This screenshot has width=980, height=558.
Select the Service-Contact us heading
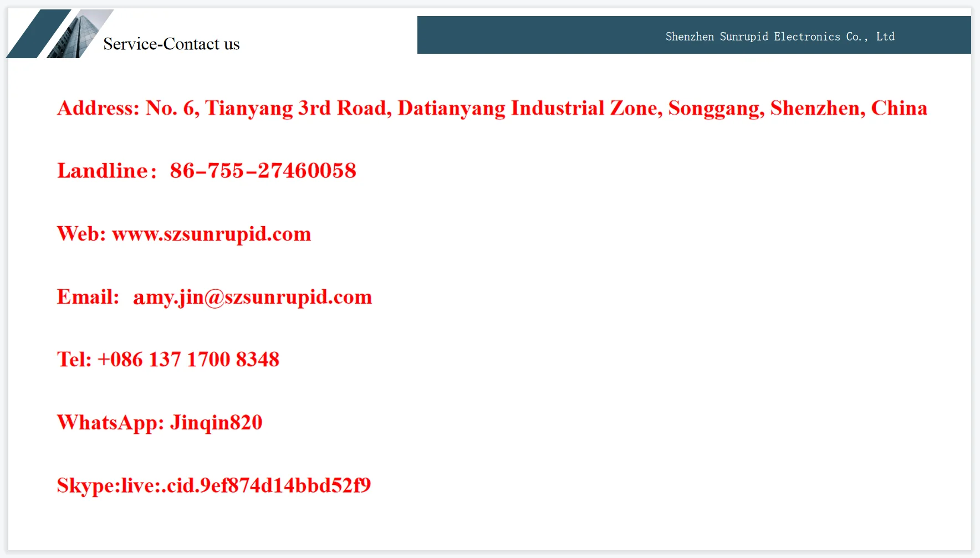[171, 44]
